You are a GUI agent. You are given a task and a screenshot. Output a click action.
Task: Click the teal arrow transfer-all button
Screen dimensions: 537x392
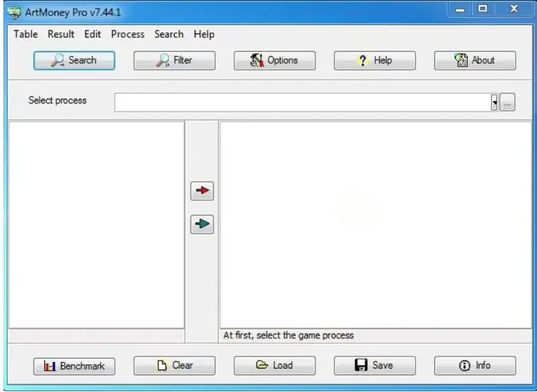(x=202, y=224)
